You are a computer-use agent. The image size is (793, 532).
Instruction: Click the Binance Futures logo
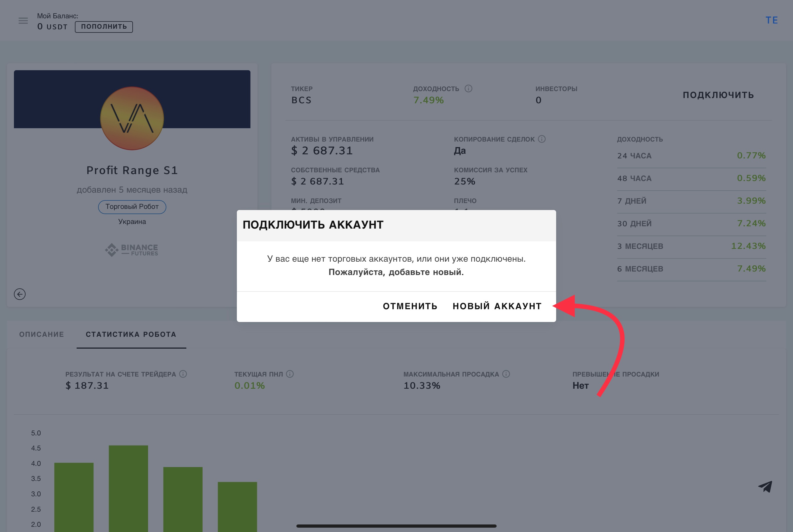[x=132, y=250]
